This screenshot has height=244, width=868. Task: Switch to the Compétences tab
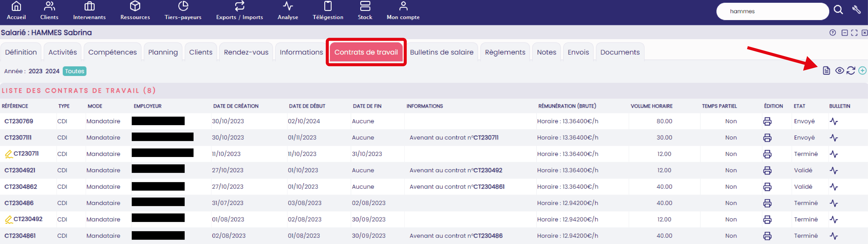pos(113,52)
